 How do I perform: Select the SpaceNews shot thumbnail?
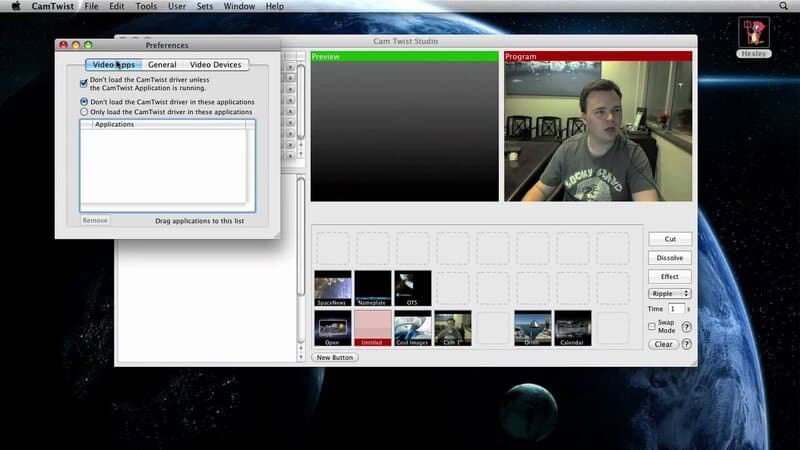[x=333, y=288]
